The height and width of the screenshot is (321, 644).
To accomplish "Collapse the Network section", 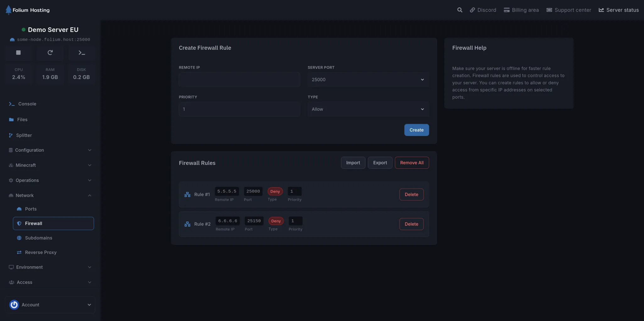I will 90,195.
